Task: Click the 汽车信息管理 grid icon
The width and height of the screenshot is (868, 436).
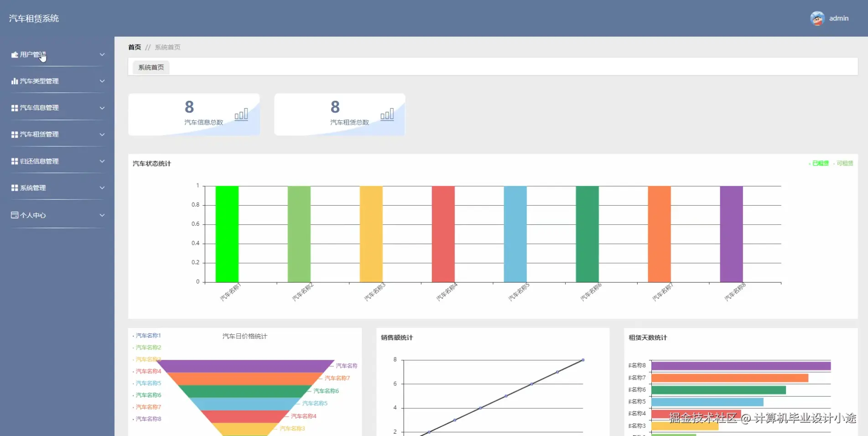Action: [15, 108]
